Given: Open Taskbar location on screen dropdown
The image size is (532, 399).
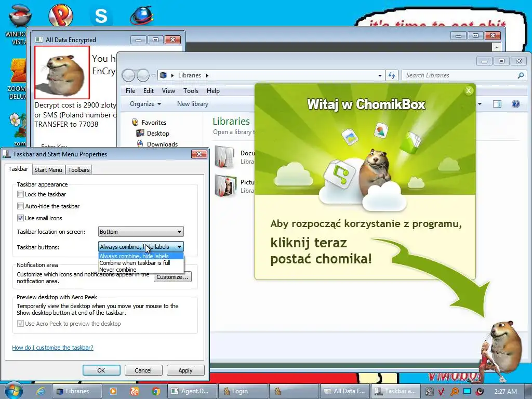Looking at the screenshot, I should pyautogui.click(x=141, y=232).
